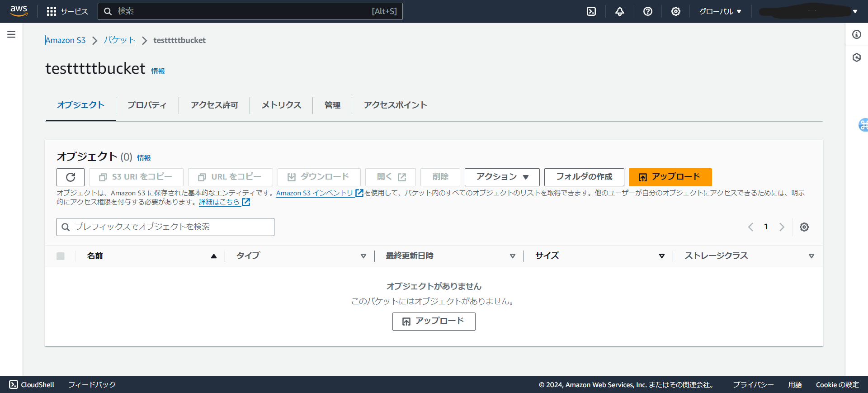Image resolution: width=868 pixels, height=393 pixels.
Task: Click the 開く button
Action: (391, 177)
